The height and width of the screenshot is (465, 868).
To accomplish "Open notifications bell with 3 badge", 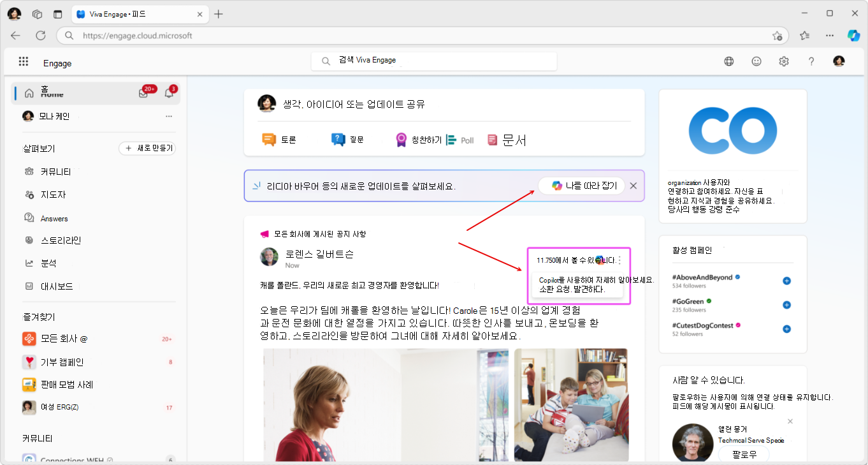I will tap(169, 93).
